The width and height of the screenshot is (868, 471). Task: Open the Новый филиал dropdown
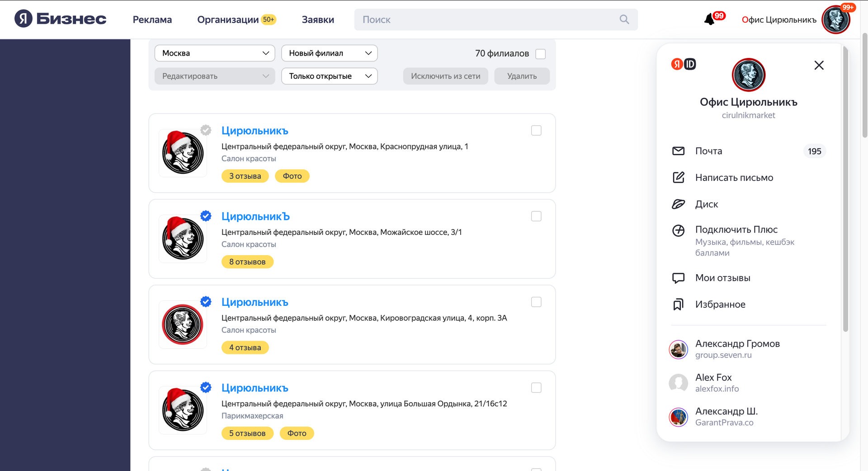point(329,53)
